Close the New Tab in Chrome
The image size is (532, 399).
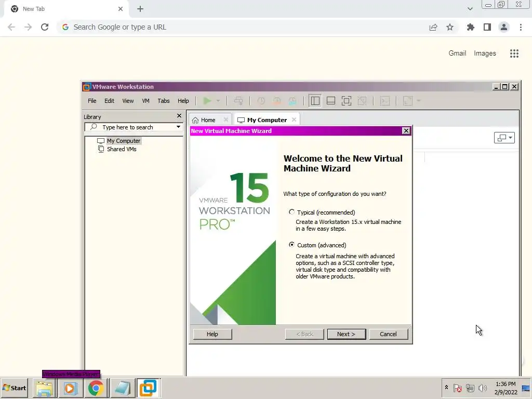[x=121, y=9]
